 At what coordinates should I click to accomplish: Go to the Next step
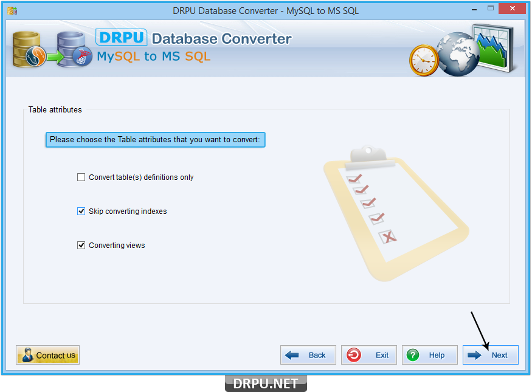490,355
